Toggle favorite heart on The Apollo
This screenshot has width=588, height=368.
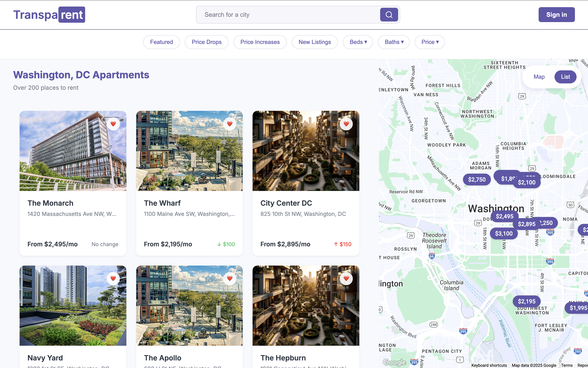[230, 278]
